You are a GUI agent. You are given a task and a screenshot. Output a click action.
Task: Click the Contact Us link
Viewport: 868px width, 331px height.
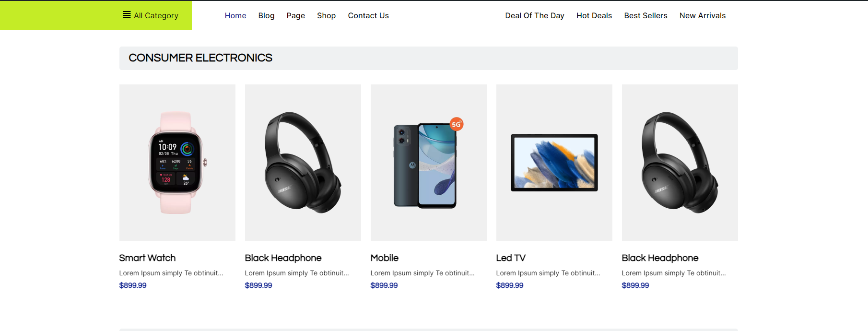tap(368, 16)
